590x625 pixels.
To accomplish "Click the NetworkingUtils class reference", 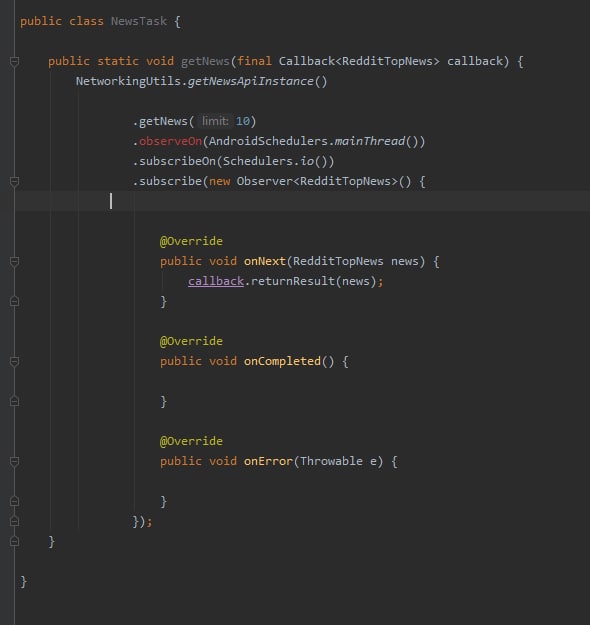I will click(x=128, y=81).
